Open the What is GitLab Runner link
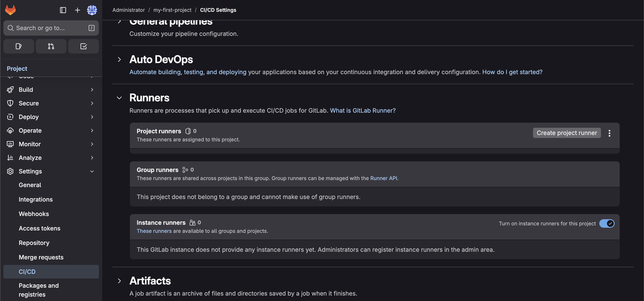This screenshot has height=301, width=644. [x=362, y=111]
